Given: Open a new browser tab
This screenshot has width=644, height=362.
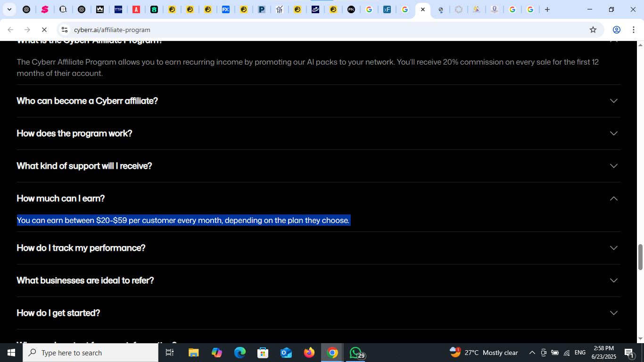Looking at the screenshot, I should coord(547,9).
